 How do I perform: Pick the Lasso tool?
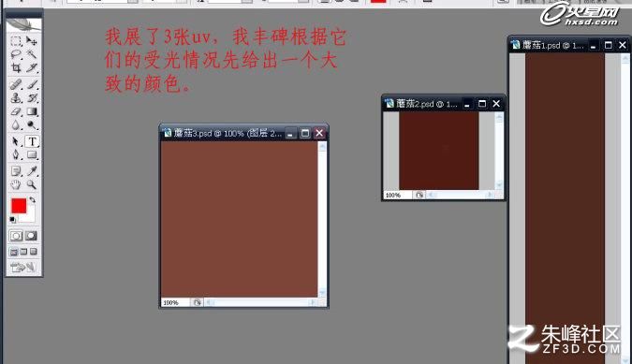pos(16,54)
